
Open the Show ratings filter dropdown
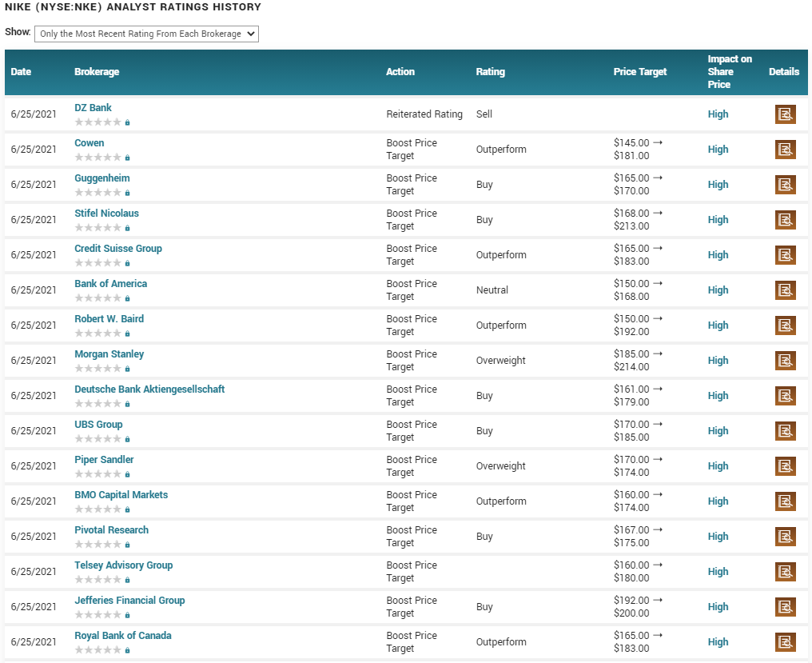point(146,34)
